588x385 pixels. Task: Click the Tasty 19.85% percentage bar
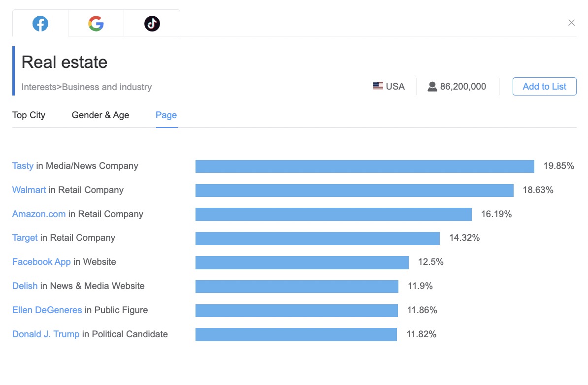coord(364,166)
